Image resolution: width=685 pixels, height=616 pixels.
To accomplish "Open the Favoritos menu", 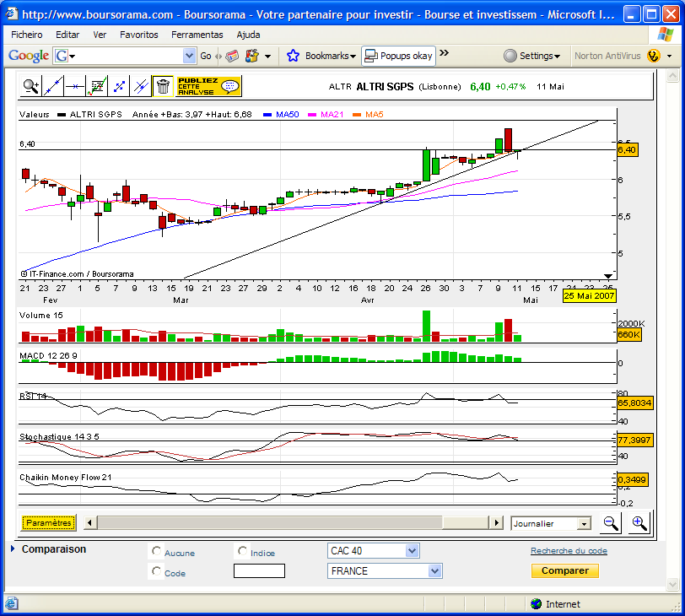I will 139,35.
